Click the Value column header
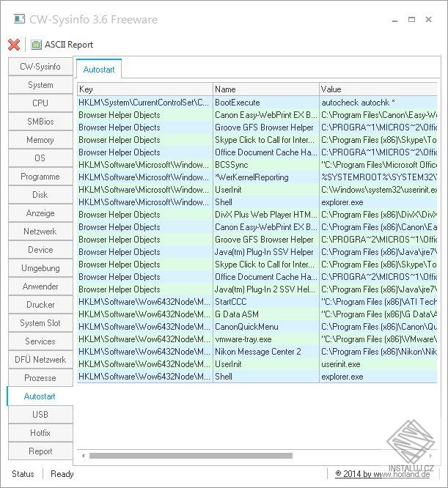 click(378, 89)
